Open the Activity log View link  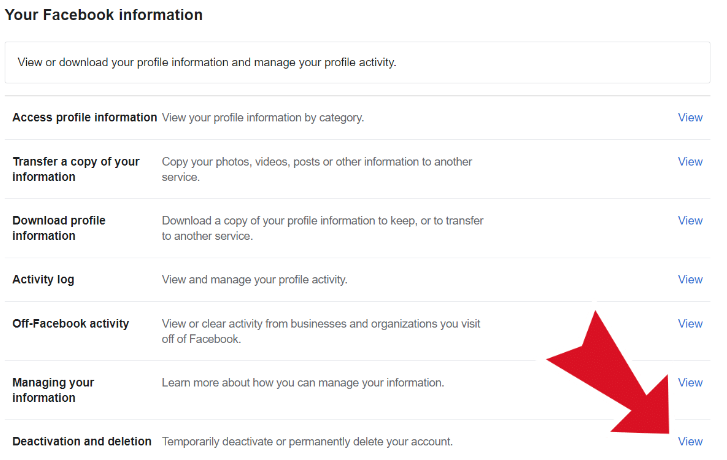click(690, 279)
